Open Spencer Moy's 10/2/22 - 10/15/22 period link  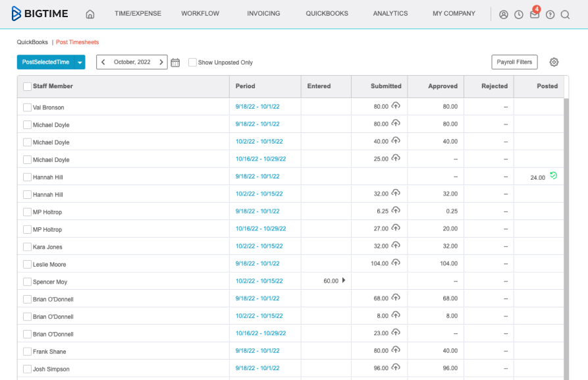pos(259,281)
